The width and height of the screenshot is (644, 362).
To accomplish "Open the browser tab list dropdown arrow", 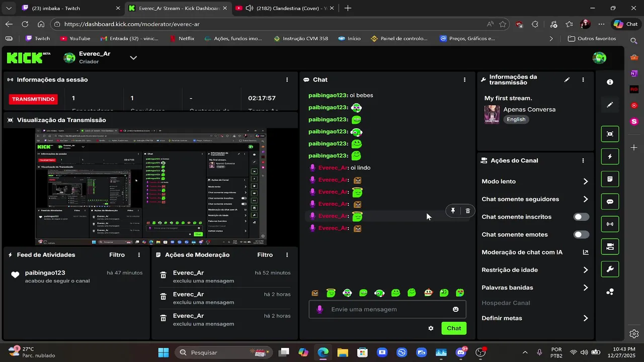I will pyautogui.click(x=9, y=8).
